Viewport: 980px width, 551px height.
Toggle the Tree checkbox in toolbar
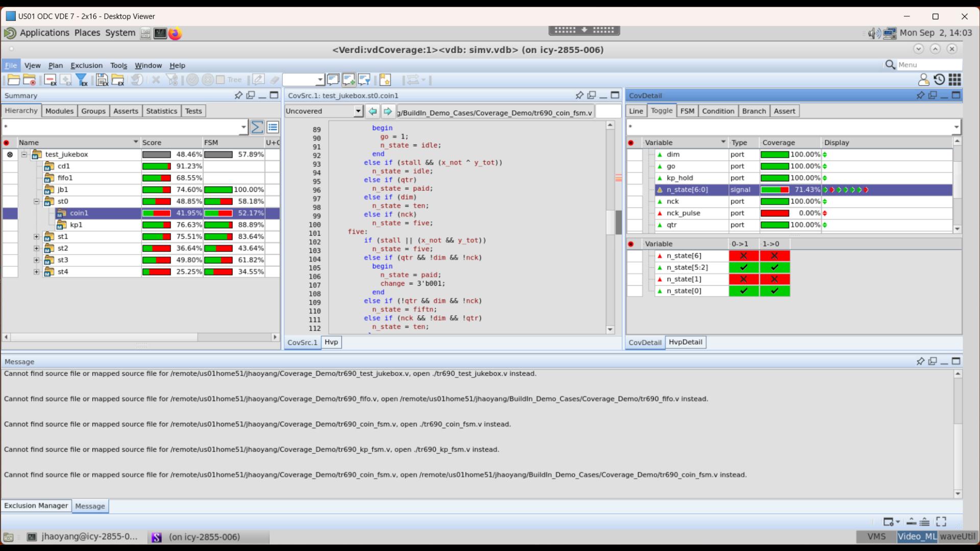[x=220, y=80]
